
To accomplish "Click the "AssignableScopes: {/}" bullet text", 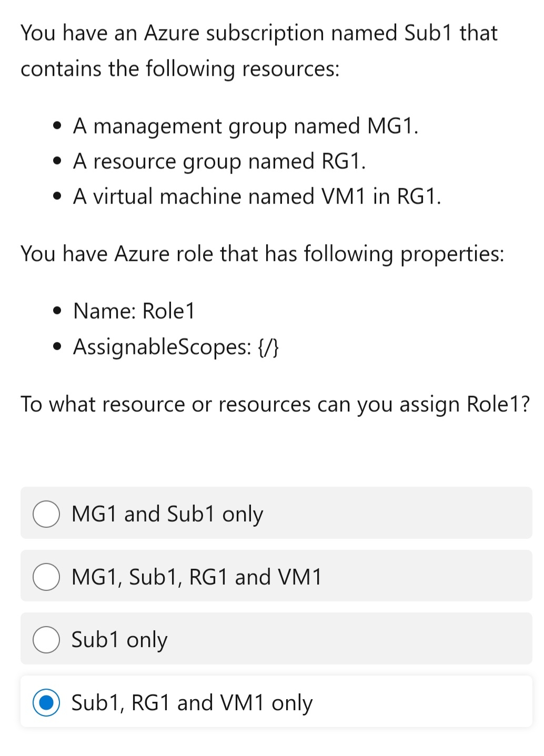I will coord(176,347).
